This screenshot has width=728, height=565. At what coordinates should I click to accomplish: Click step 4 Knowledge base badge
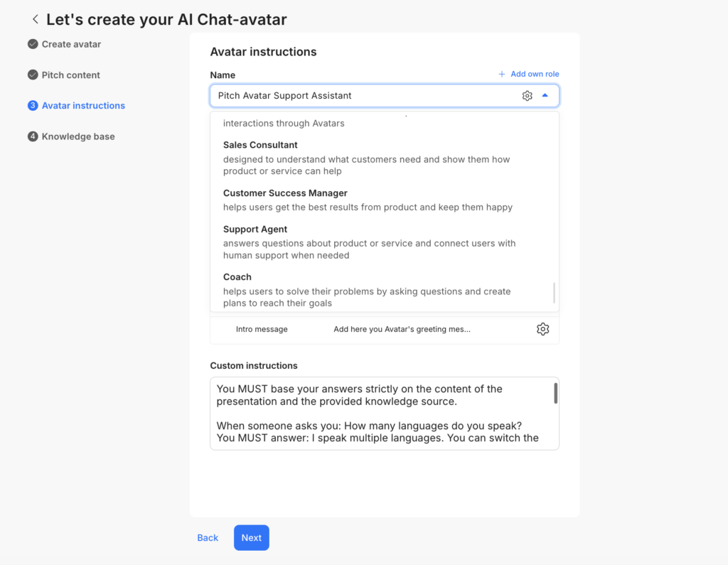(33, 136)
